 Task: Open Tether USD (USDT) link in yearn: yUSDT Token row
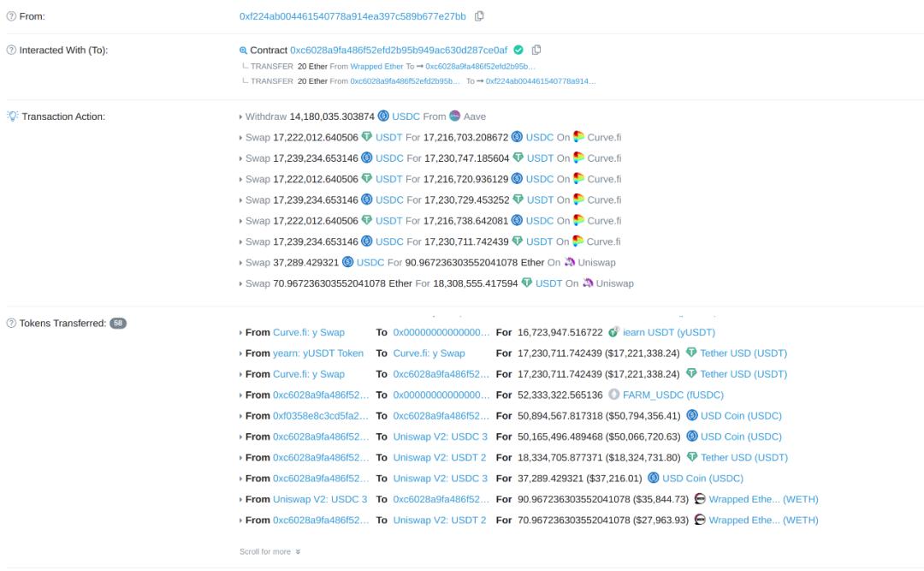[743, 353]
